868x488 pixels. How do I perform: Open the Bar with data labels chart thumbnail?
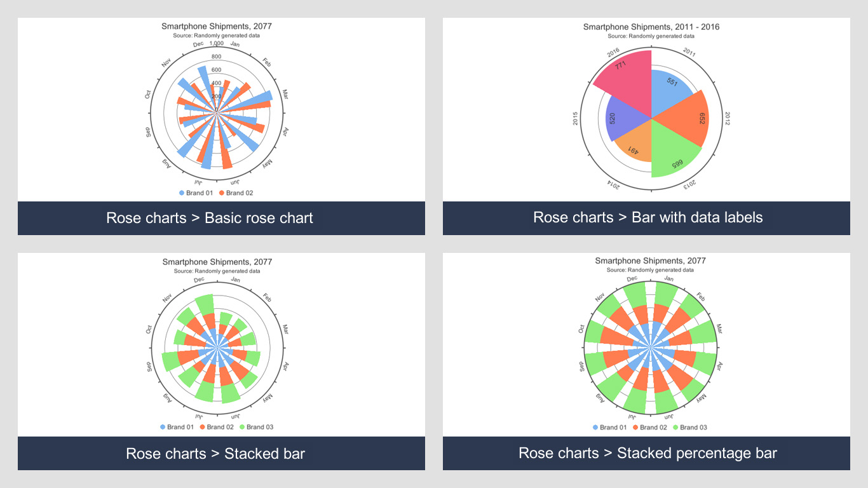coord(646,110)
